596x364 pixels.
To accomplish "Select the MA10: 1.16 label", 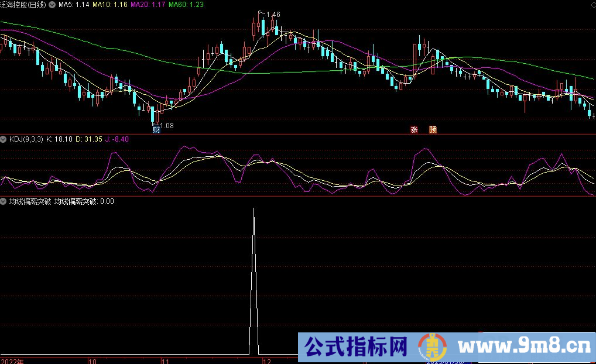I will (110, 5).
